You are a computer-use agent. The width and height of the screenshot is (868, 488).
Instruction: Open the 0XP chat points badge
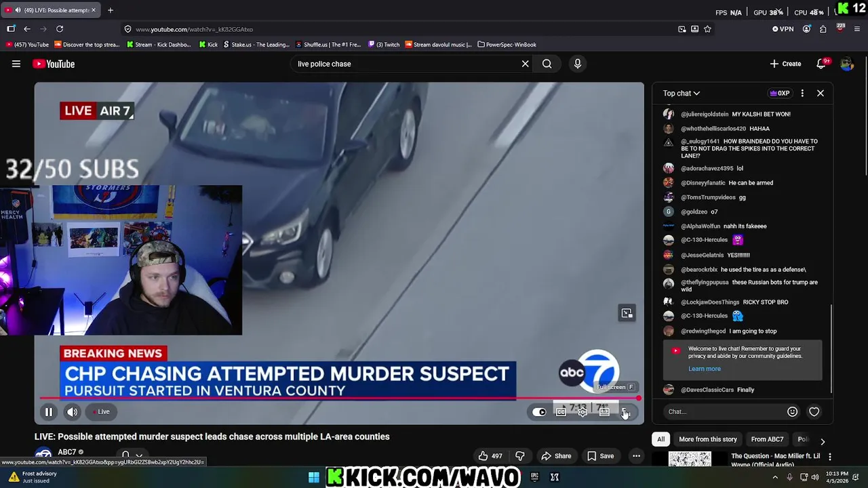779,93
